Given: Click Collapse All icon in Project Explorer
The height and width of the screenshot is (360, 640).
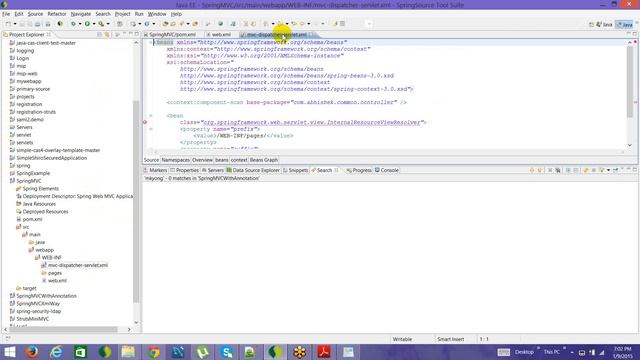Looking at the screenshot, I should click(100, 35).
